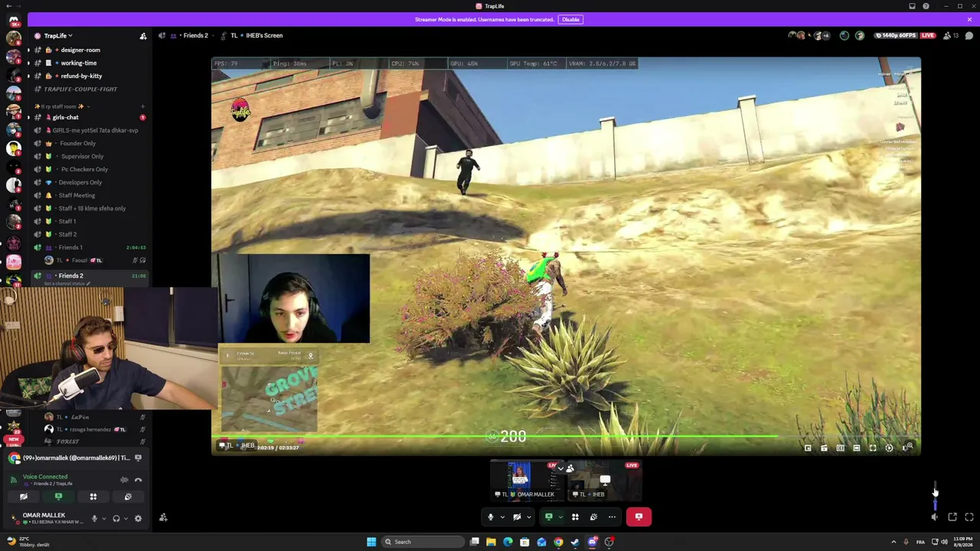Expand the TrapLife server menu
Viewport: 980px width, 551px height.
point(59,36)
